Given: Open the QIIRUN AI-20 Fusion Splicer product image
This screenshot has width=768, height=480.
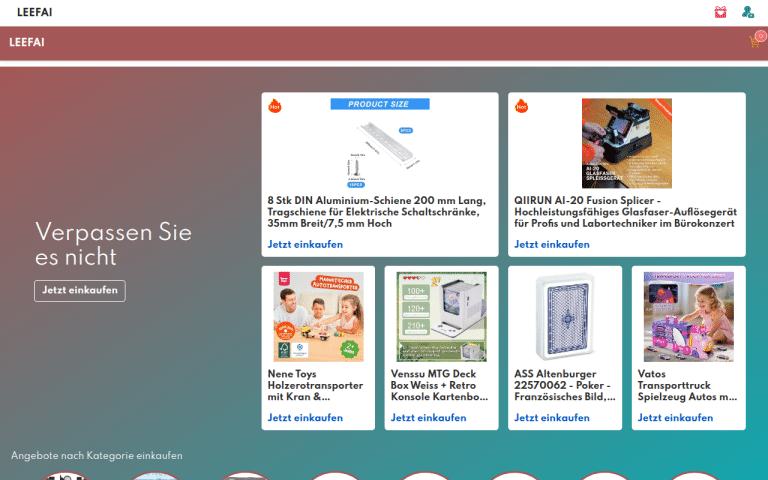Looking at the screenshot, I should pyautogui.click(x=626, y=144).
